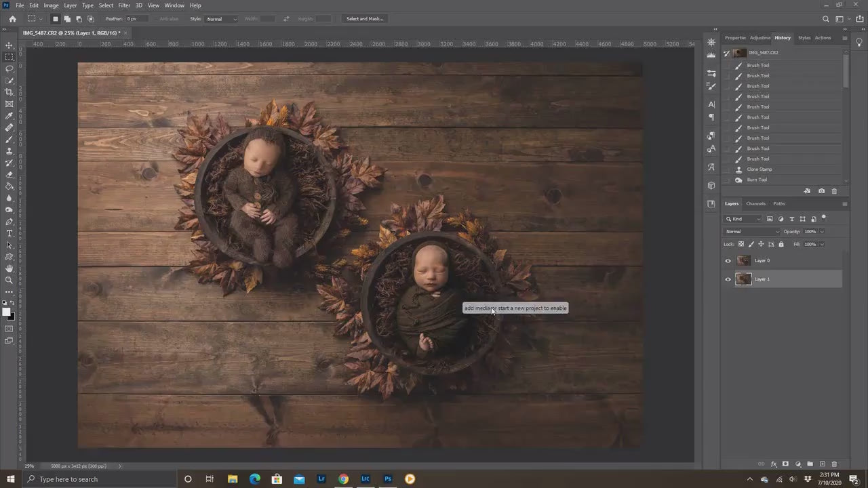Viewport: 868px width, 488px height.
Task: Switch to the Channels tab
Action: point(755,203)
